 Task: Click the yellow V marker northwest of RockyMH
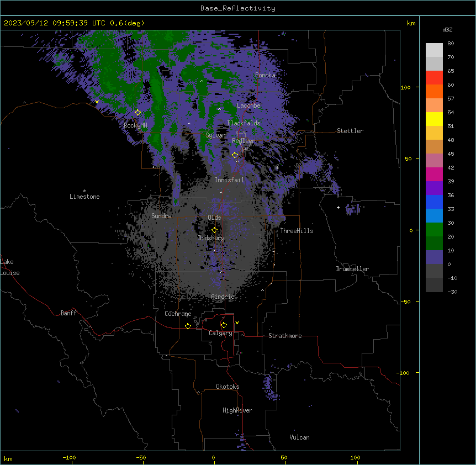coord(97,102)
